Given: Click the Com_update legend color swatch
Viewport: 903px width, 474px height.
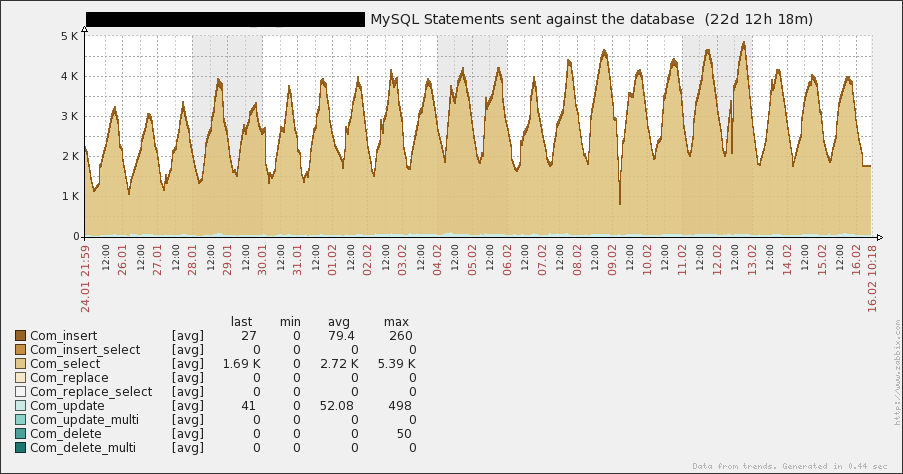Looking at the screenshot, I should [21, 405].
